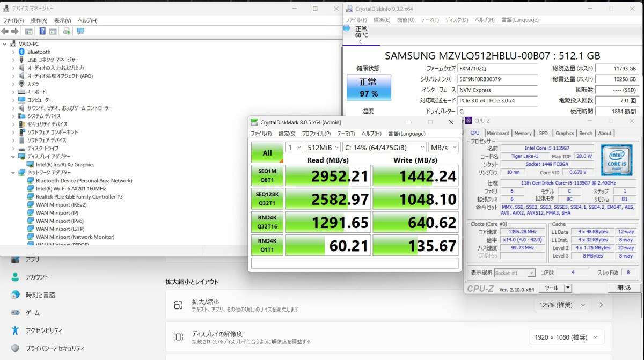Click the keyboard category icon
The image size is (644, 360).
click(x=22, y=92)
